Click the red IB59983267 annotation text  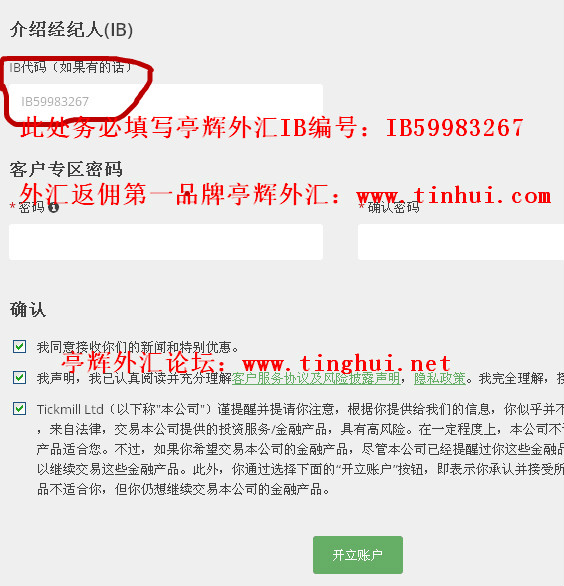(454, 128)
